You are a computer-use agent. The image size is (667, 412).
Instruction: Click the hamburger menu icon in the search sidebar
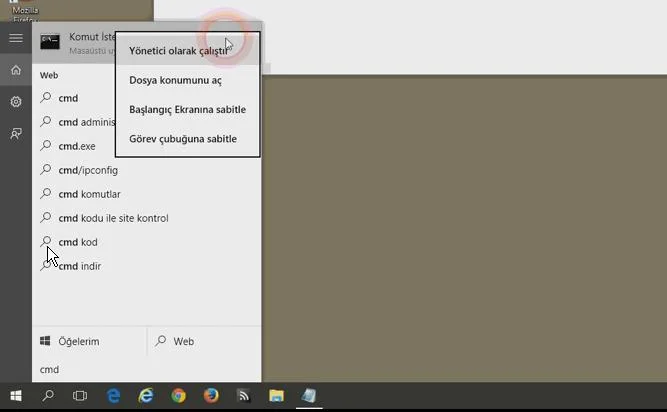pos(16,38)
